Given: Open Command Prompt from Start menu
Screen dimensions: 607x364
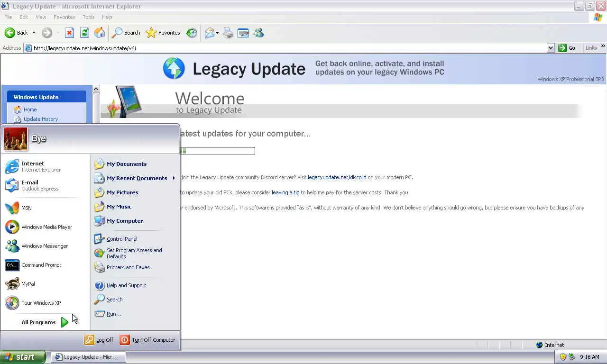Looking at the screenshot, I should pos(46,265).
